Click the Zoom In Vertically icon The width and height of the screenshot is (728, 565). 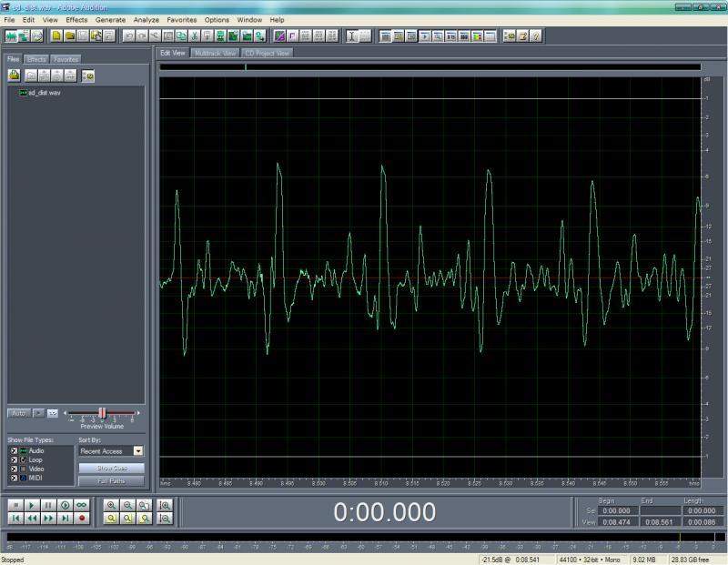click(x=165, y=504)
